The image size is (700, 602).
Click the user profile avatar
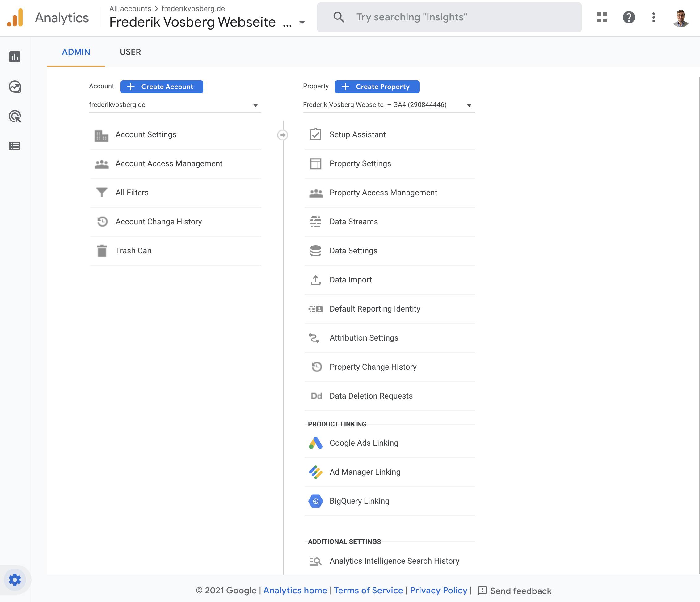pos(681,18)
